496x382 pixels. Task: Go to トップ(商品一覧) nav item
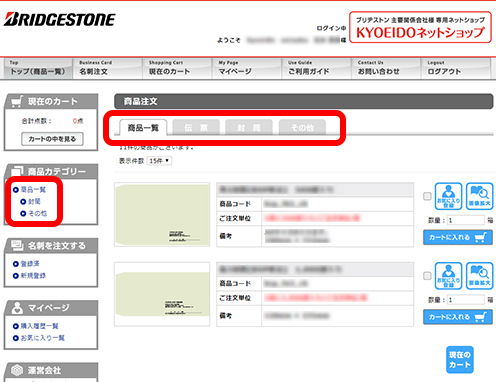pos(38,68)
